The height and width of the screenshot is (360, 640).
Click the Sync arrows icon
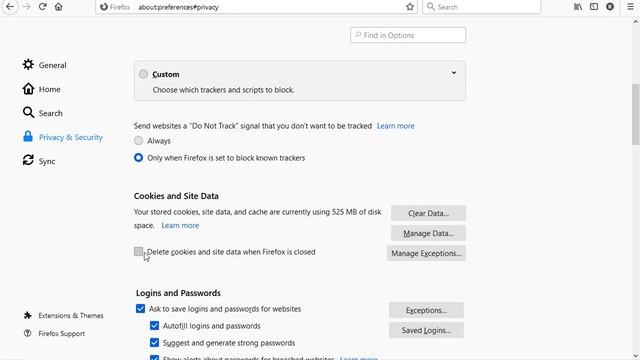click(28, 160)
